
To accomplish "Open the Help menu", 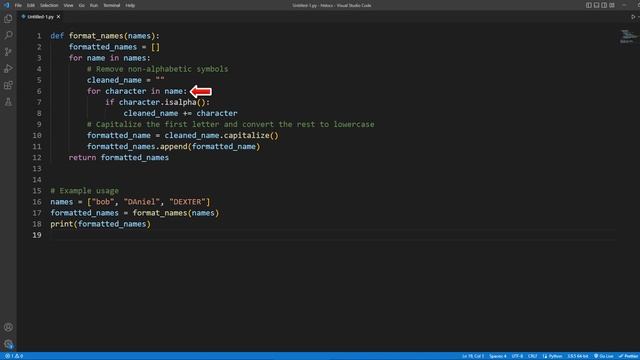I will (130, 5).
